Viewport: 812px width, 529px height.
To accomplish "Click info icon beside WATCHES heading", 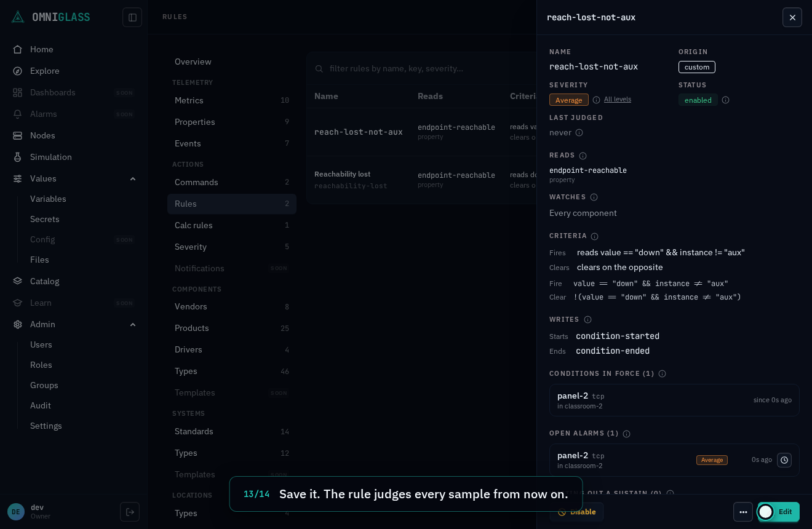I will pos(594,197).
